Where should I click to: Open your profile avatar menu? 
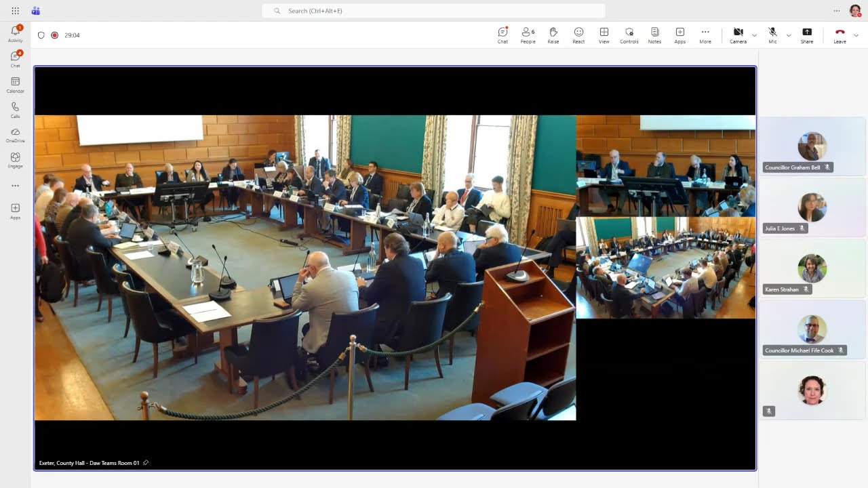click(855, 11)
